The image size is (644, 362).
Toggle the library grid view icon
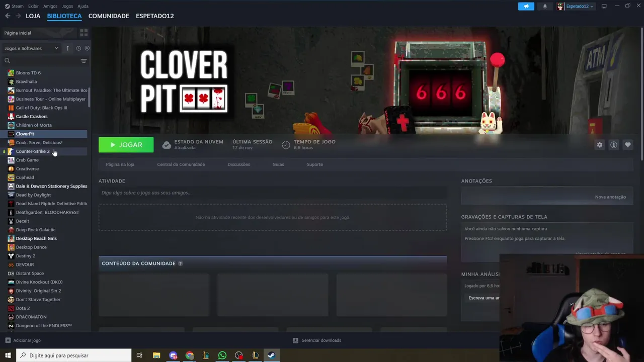(84, 33)
